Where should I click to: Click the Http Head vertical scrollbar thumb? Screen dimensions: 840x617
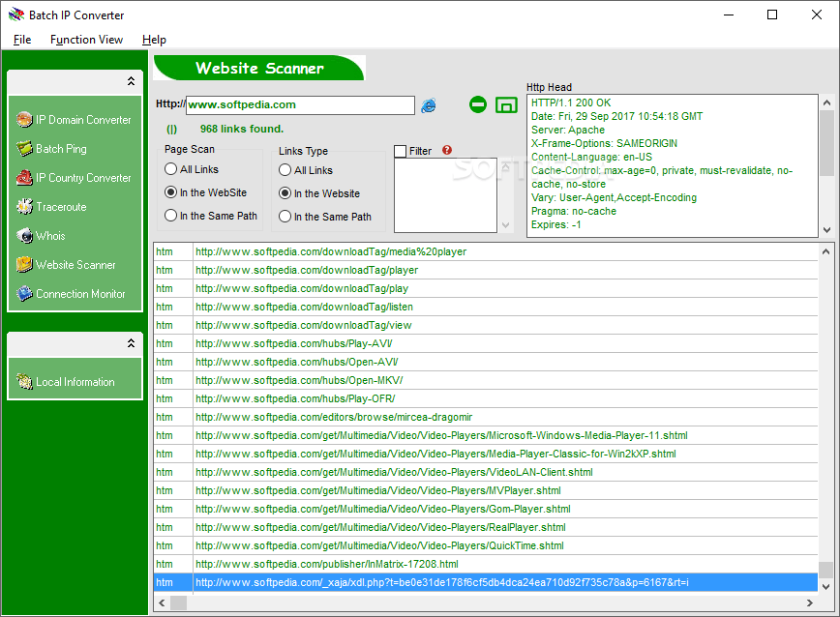pos(826,143)
